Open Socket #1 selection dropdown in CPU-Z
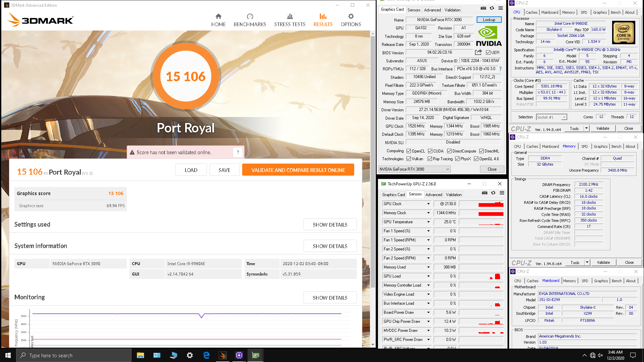 pos(551,117)
